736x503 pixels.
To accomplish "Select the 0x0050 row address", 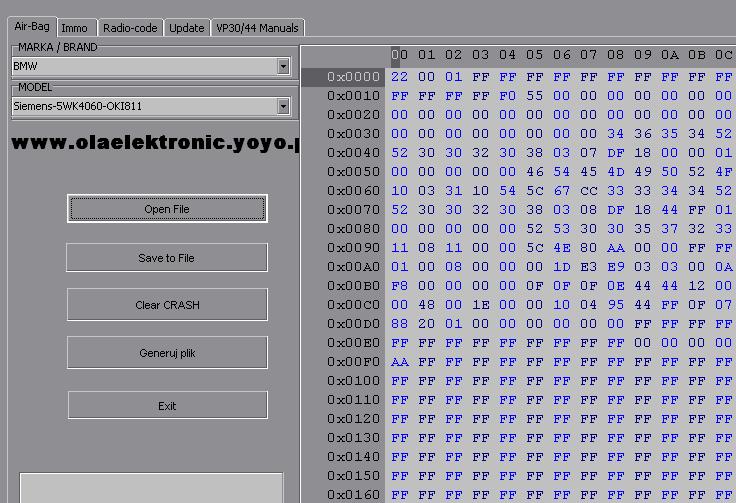I will (x=353, y=172).
